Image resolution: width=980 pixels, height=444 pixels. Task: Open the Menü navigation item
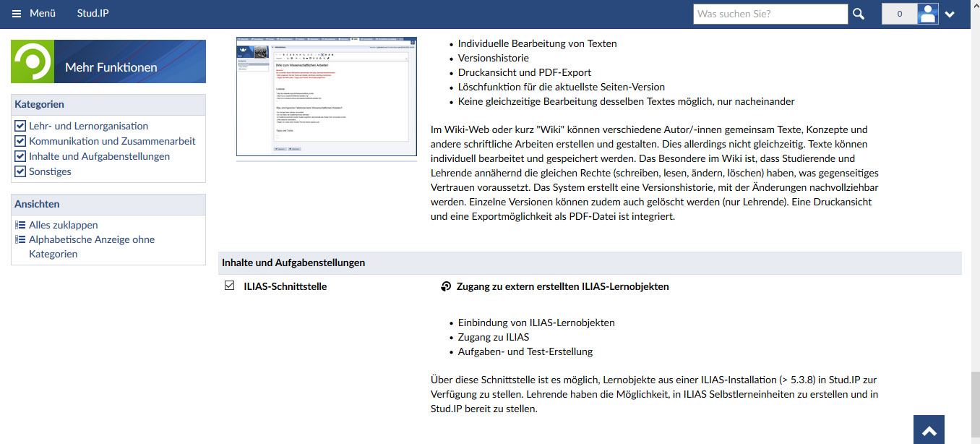(43, 13)
